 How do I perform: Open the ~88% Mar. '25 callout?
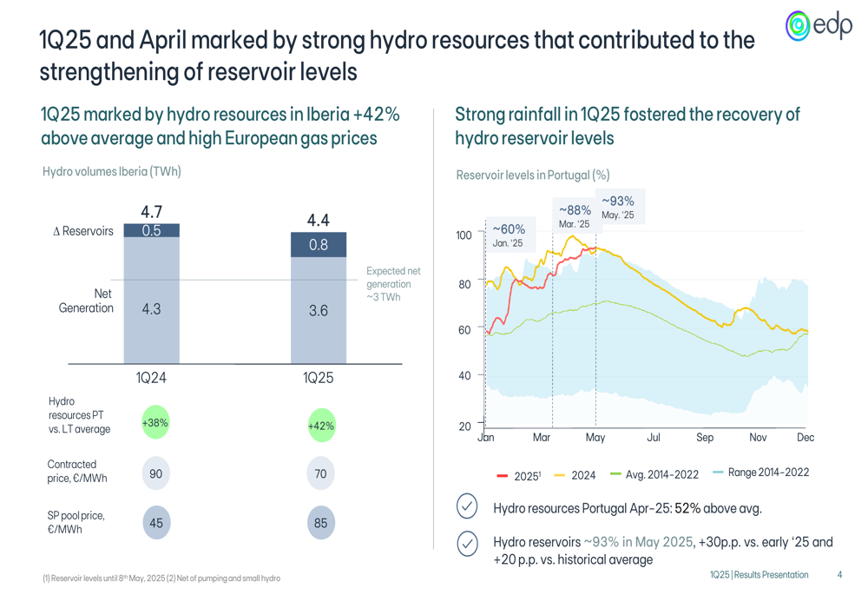[575, 216]
